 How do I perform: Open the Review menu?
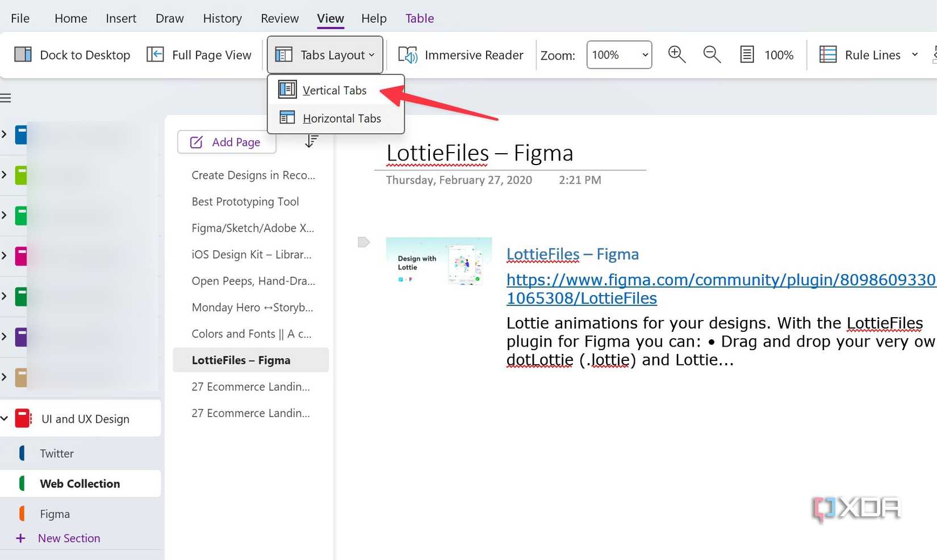point(279,18)
